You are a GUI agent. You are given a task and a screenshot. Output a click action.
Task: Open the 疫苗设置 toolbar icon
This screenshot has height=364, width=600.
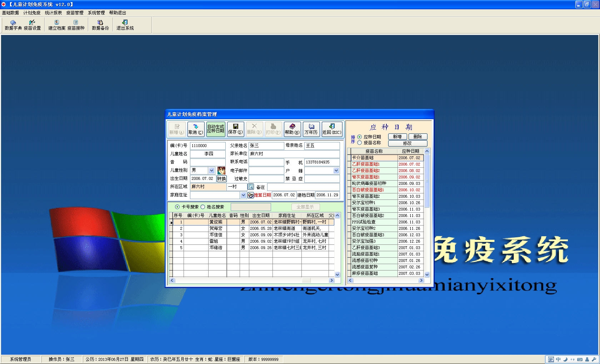32,25
